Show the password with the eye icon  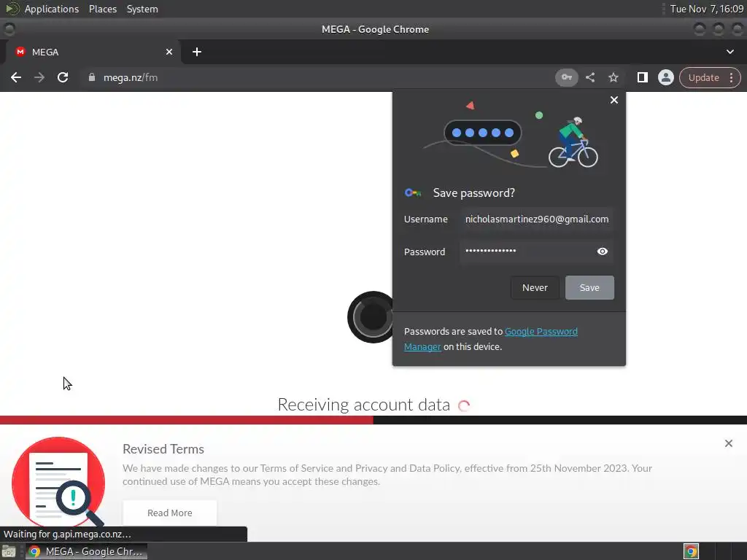[x=602, y=252]
